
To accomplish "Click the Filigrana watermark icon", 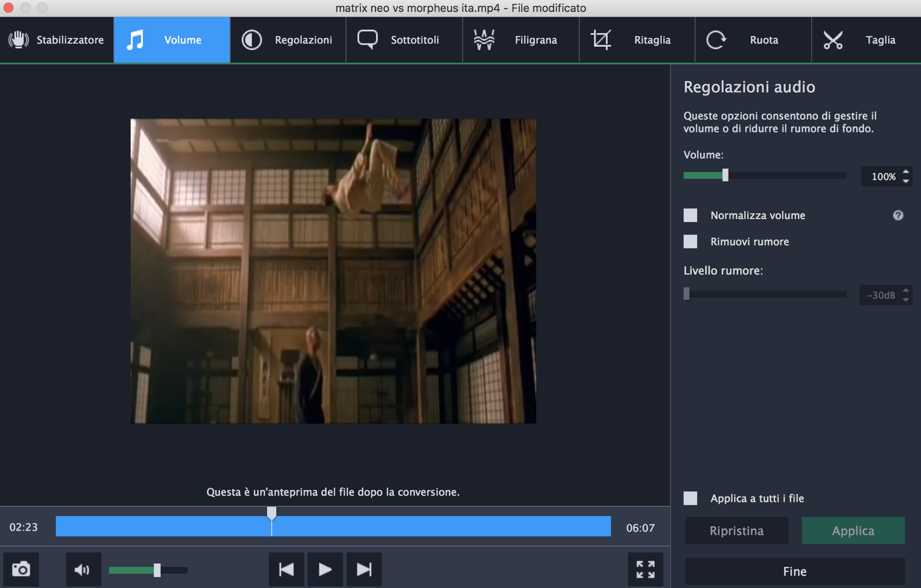I will pyautogui.click(x=484, y=40).
